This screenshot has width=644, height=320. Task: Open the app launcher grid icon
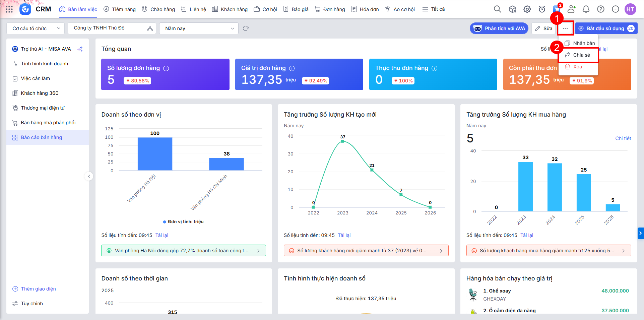(9, 9)
